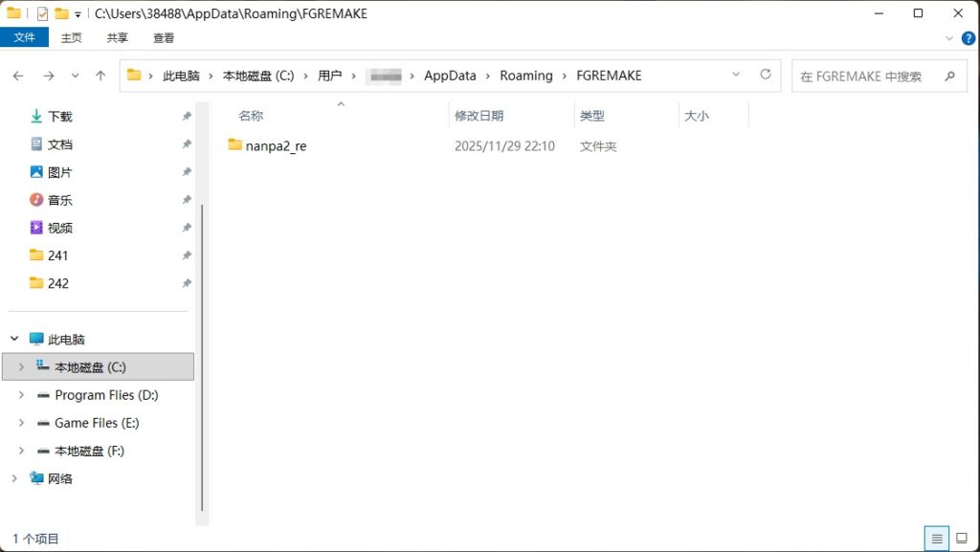The image size is (980, 552).
Task: Click 用户 in the address breadcrumb
Action: tap(329, 76)
